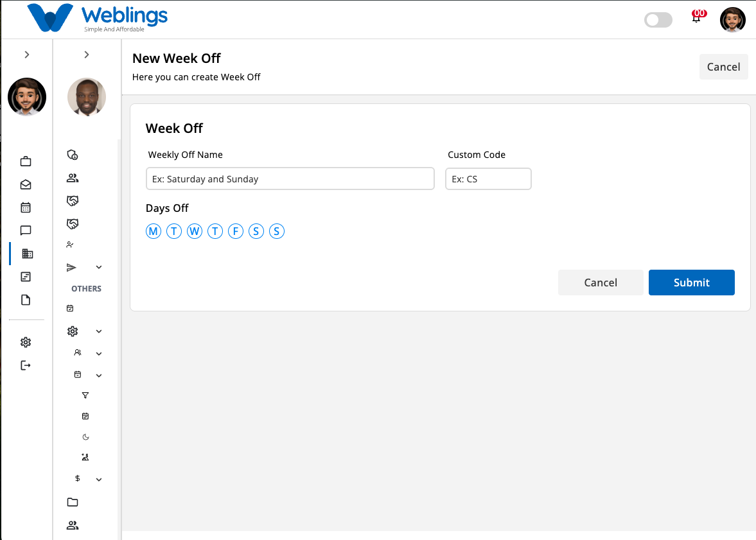The height and width of the screenshot is (540, 756).
Task: Expand the secondary sidebar via its top chevron
Action: [87, 55]
